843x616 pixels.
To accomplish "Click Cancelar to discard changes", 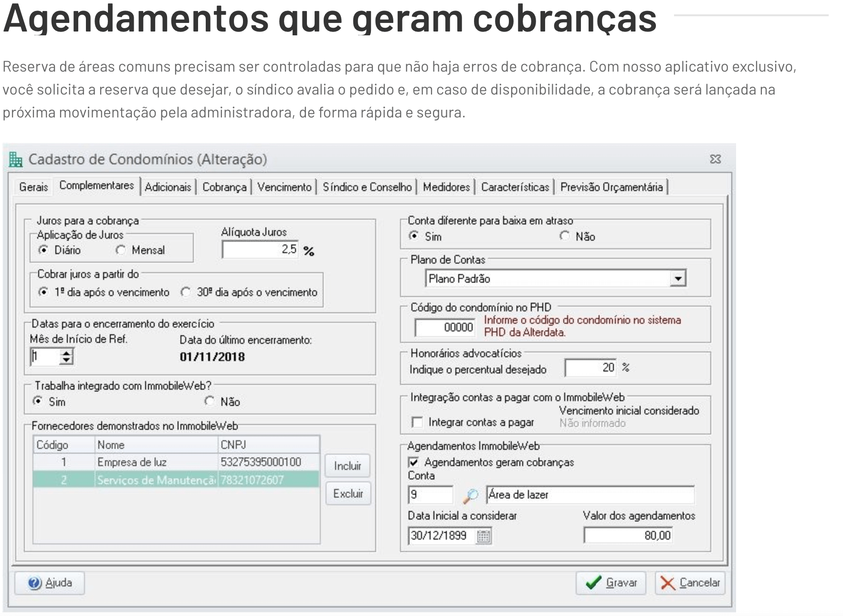I will (x=690, y=583).
